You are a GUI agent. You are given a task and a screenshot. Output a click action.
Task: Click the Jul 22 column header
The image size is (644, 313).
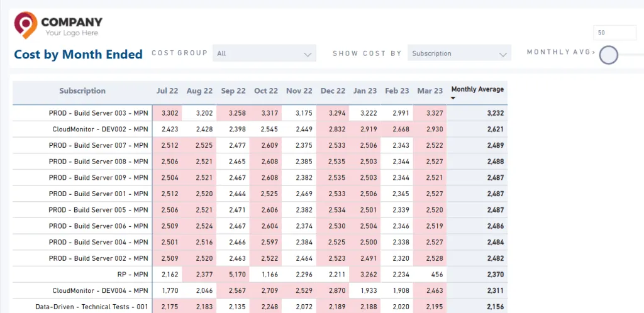(167, 91)
